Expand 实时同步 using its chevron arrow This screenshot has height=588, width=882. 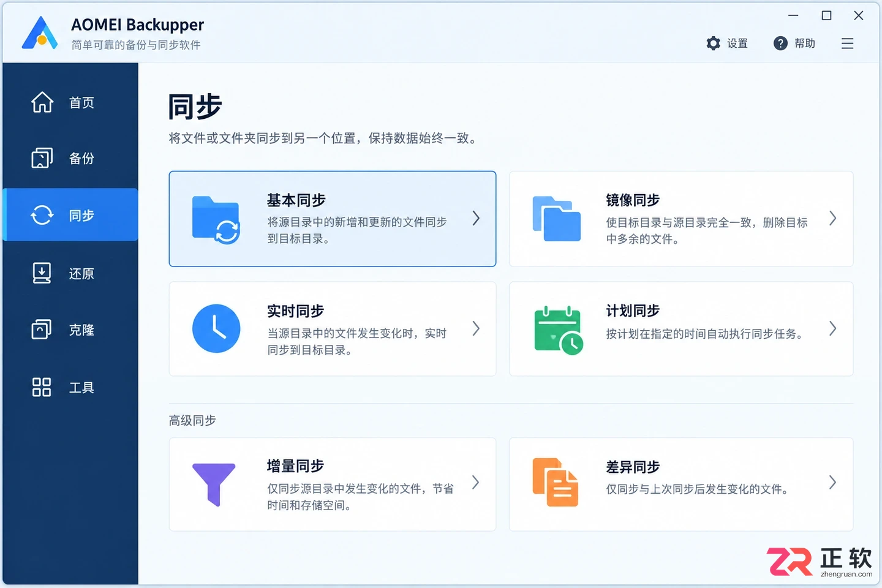pos(476,328)
